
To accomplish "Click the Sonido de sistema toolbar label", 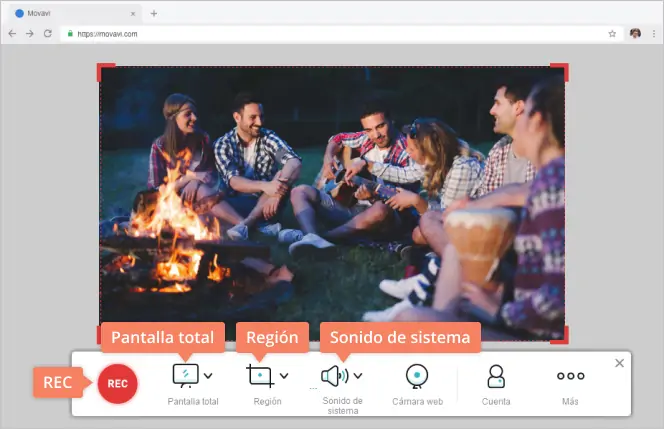I will click(x=343, y=405).
